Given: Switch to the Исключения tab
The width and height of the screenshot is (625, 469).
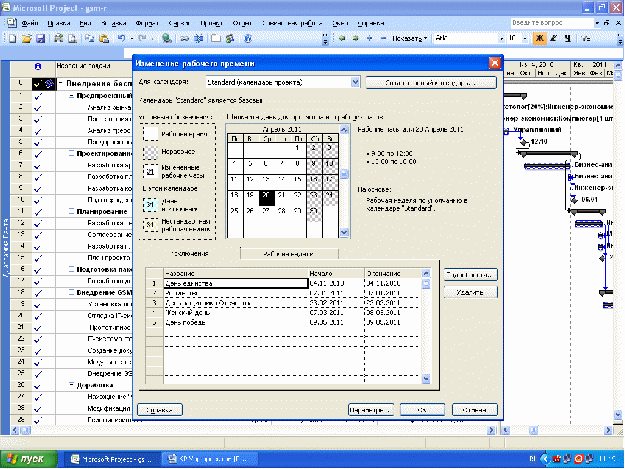Looking at the screenshot, I should (190, 253).
